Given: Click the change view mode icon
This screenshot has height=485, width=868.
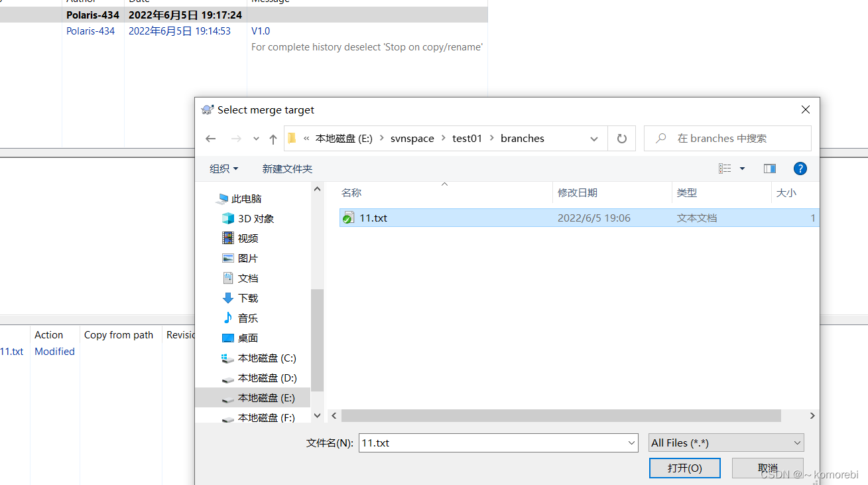Looking at the screenshot, I should [726, 168].
